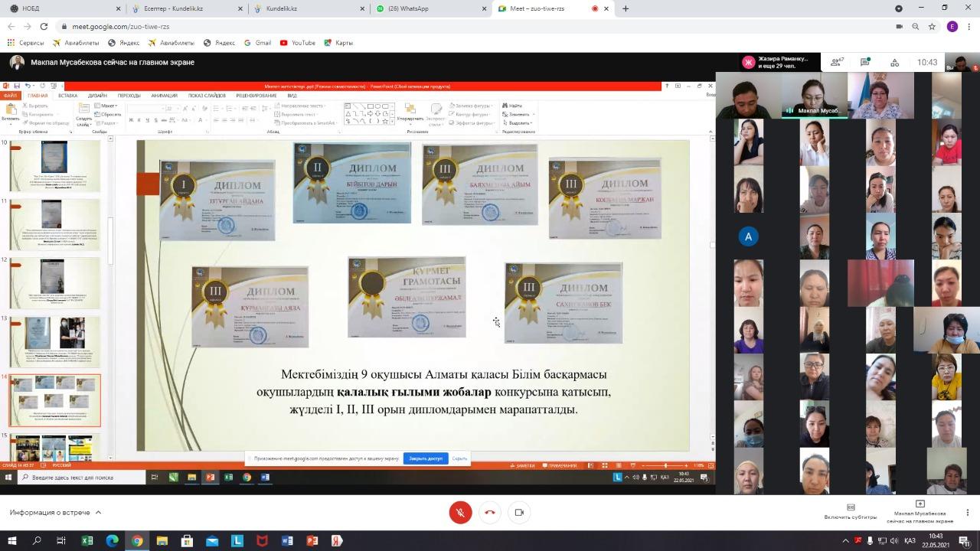The image size is (980, 551).
Task: Click Закрыть доступ to stop sharing
Action: 426,458
